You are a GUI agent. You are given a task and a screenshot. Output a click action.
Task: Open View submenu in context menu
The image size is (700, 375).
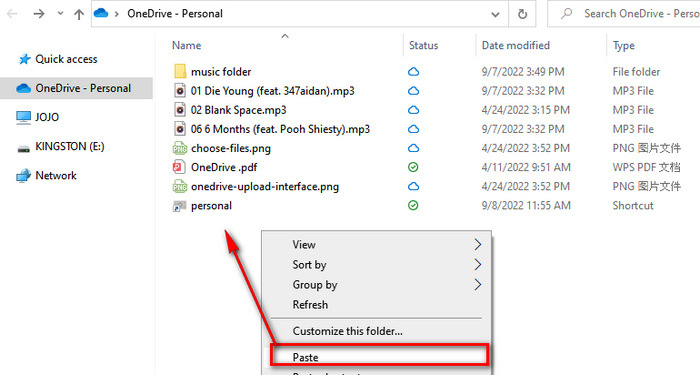[x=377, y=245]
